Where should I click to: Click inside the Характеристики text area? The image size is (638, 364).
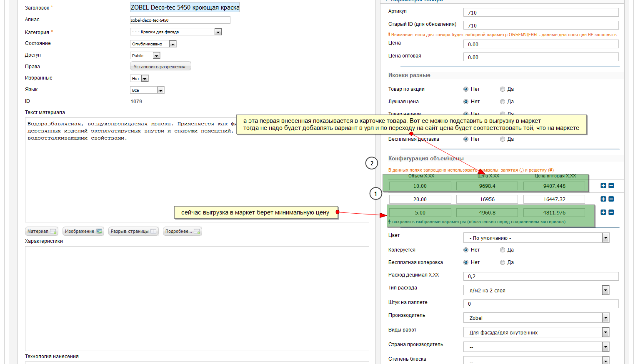197,299
